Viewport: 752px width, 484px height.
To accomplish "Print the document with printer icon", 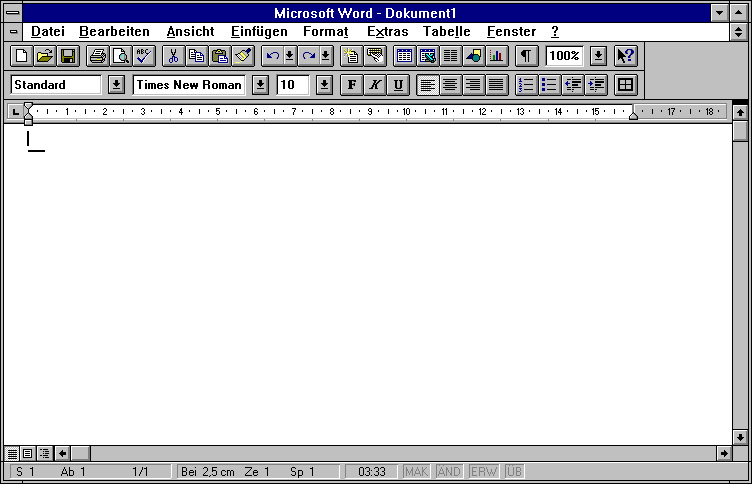I will 98,56.
